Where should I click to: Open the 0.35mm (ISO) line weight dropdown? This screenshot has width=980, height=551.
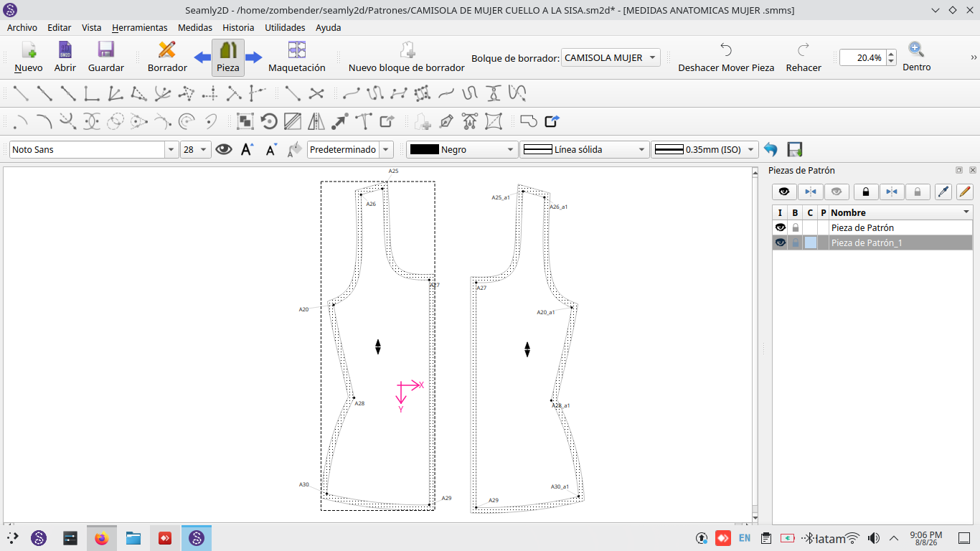coord(705,149)
